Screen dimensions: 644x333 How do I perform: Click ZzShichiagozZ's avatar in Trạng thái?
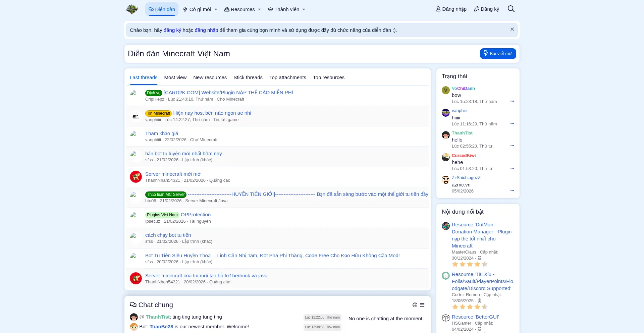[445, 180]
